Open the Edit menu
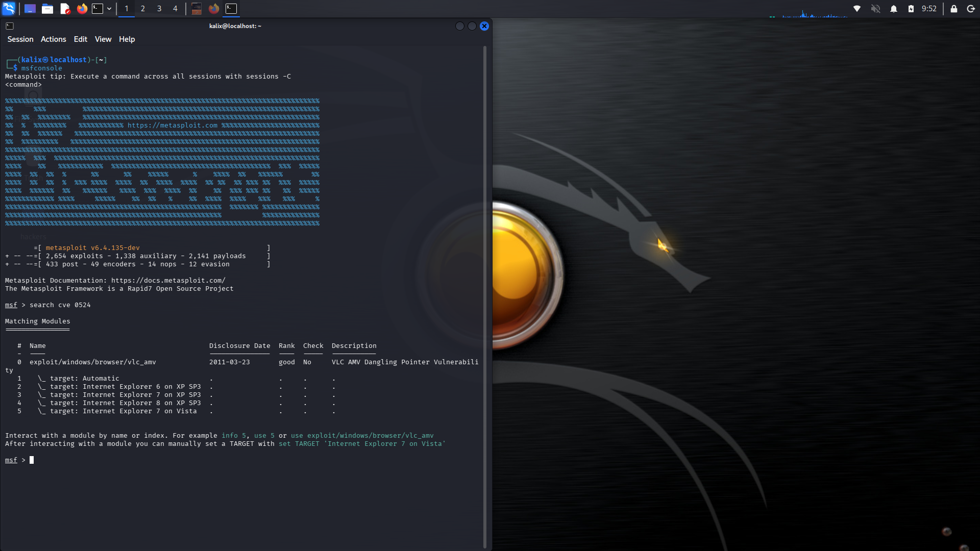Viewport: 980px width, 551px height. (x=81, y=39)
